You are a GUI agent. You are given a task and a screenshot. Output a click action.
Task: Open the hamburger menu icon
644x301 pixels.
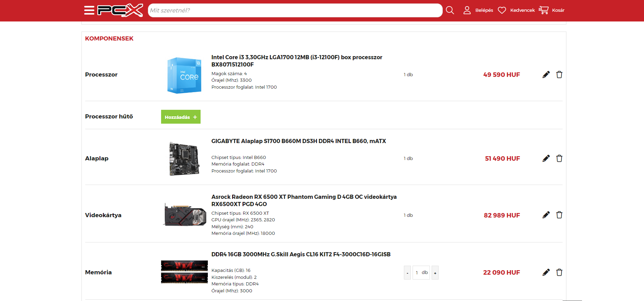(89, 10)
